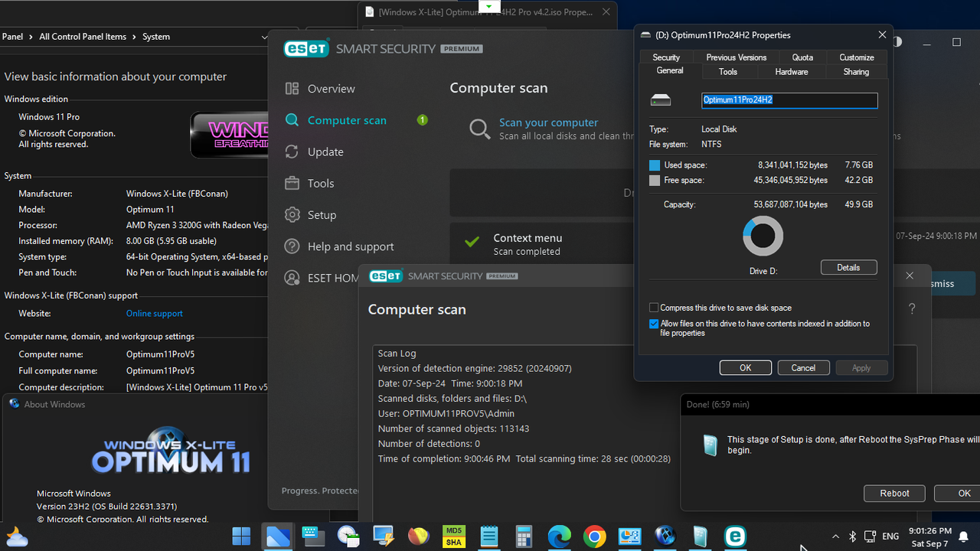Launch Microsoft Edge from taskbar

pyautogui.click(x=560, y=536)
